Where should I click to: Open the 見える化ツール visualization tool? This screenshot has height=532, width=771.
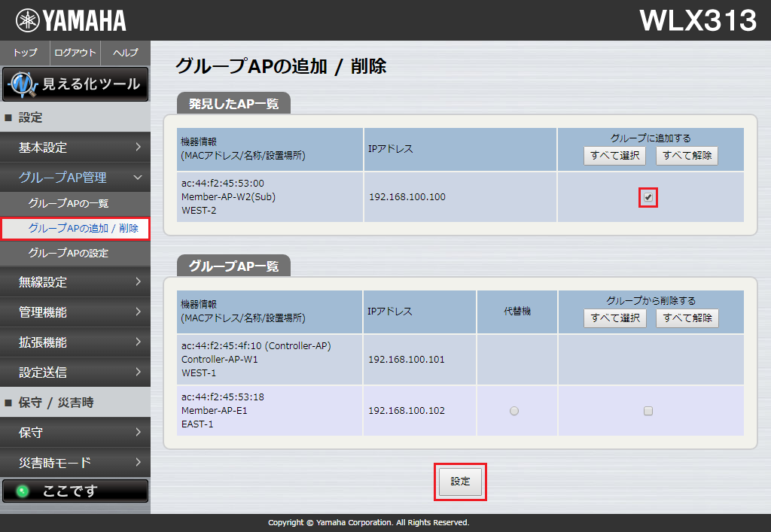(75, 84)
